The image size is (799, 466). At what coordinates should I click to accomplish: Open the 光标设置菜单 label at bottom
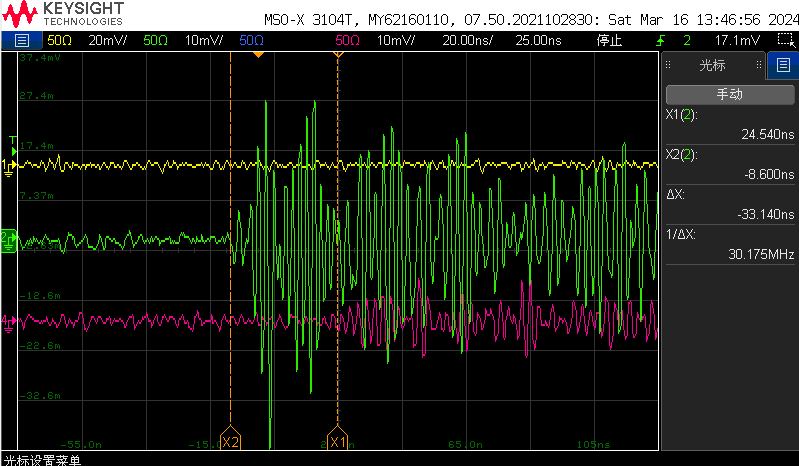point(42,459)
